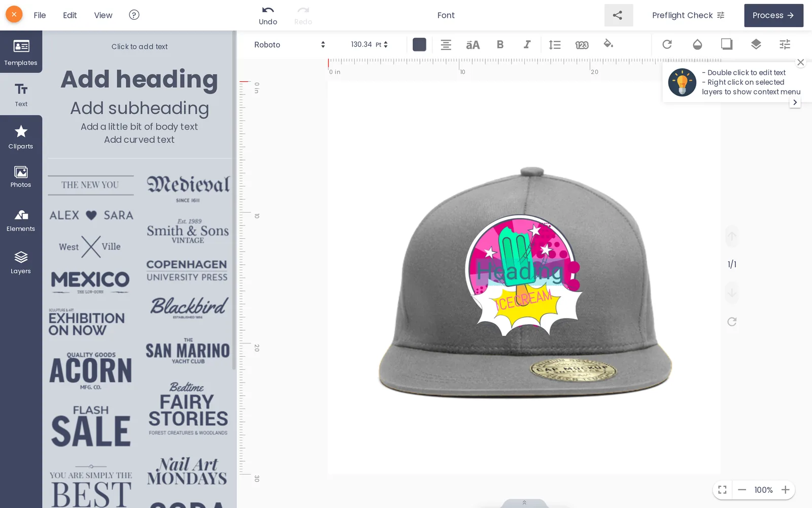This screenshot has height=508, width=812.
Task: Click the font size stepper arrows
Action: (x=386, y=45)
